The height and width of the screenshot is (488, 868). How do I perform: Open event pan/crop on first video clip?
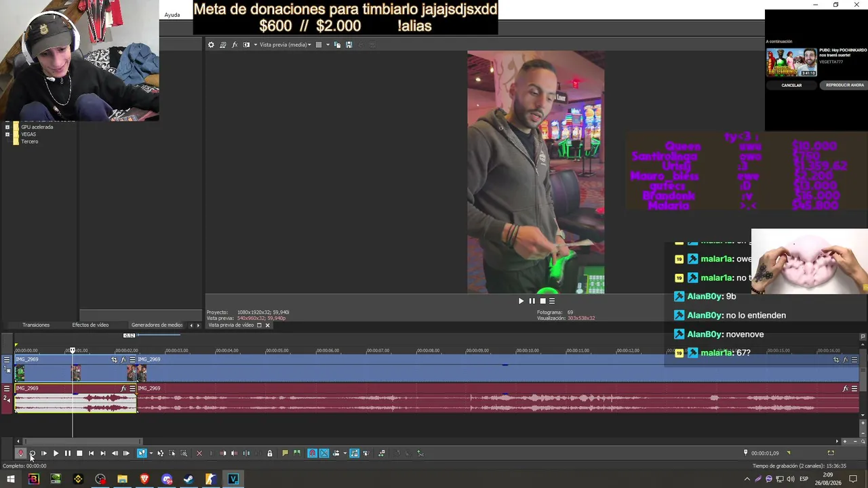click(x=114, y=359)
